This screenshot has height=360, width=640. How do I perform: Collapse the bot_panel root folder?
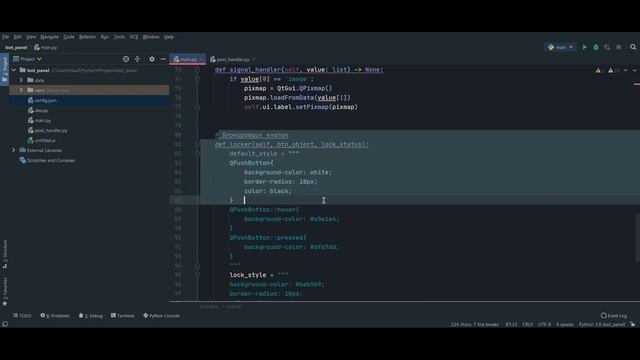[x=14, y=70]
